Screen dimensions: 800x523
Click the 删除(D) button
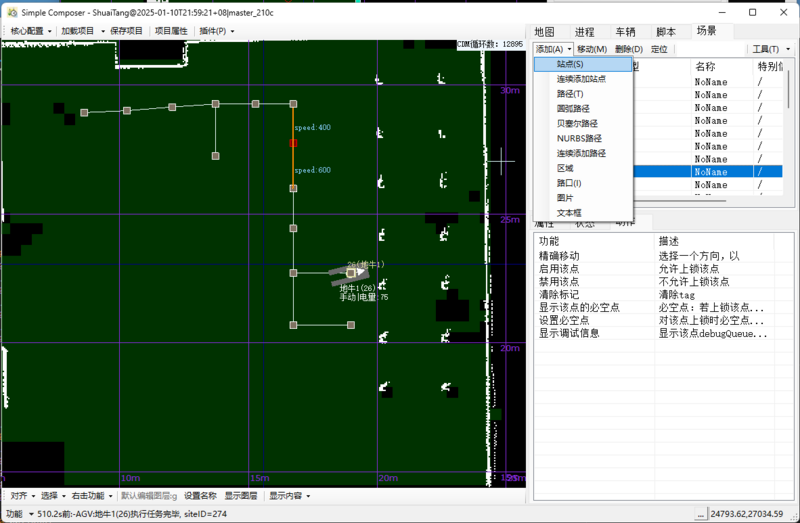629,49
